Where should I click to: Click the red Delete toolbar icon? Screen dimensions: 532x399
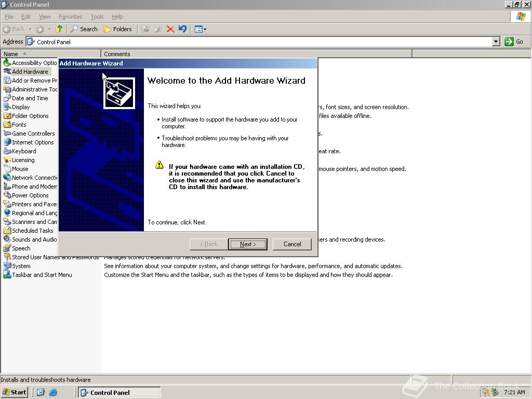(170, 29)
